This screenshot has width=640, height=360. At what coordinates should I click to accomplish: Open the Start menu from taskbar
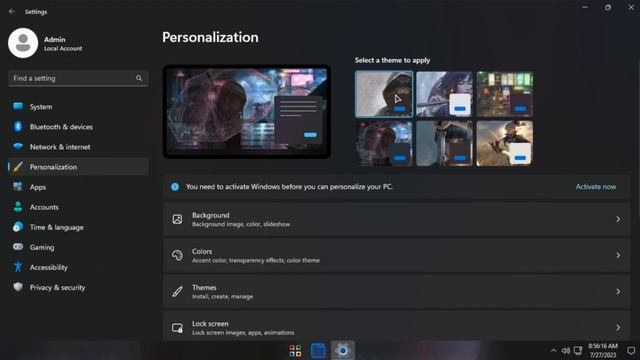click(295, 350)
